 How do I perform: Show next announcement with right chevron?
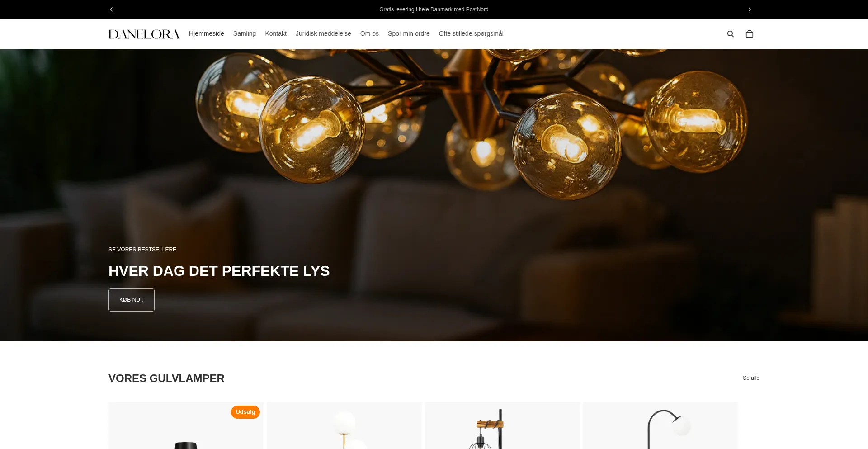[x=750, y=9]
